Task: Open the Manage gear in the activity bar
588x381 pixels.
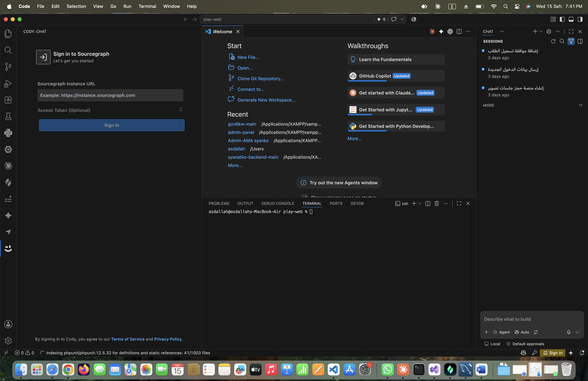Action: [8, 341]
